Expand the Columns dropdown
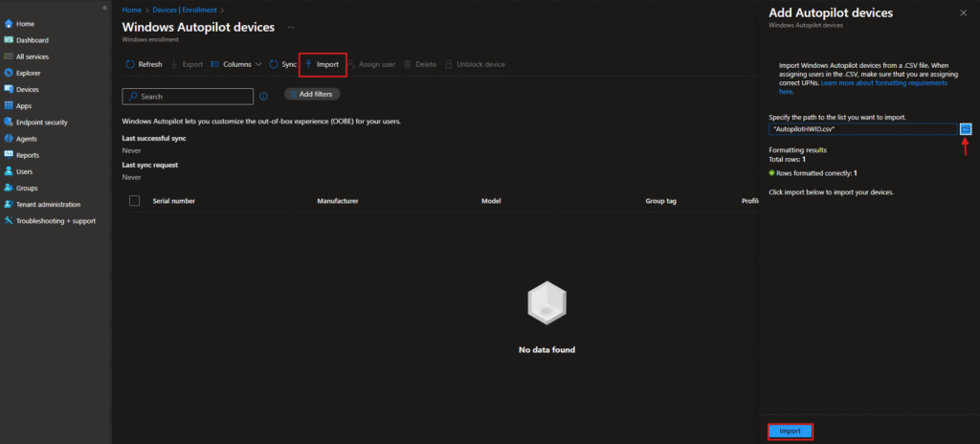This screenshot has width=980, height=444. coord(235,64)
